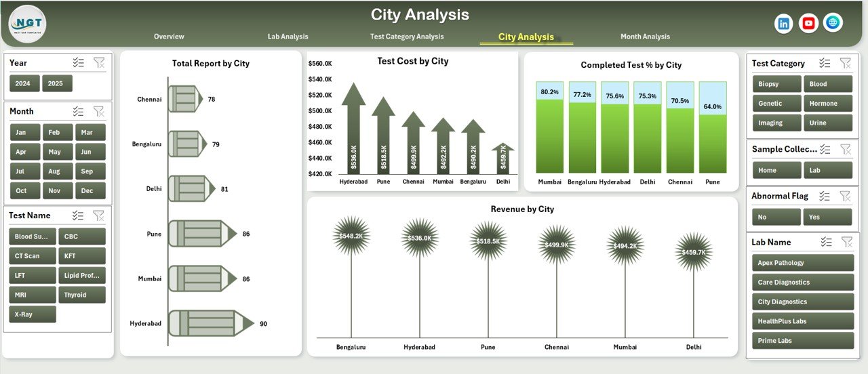
Task: Choose Blood test category
Action: pos(828,84)
